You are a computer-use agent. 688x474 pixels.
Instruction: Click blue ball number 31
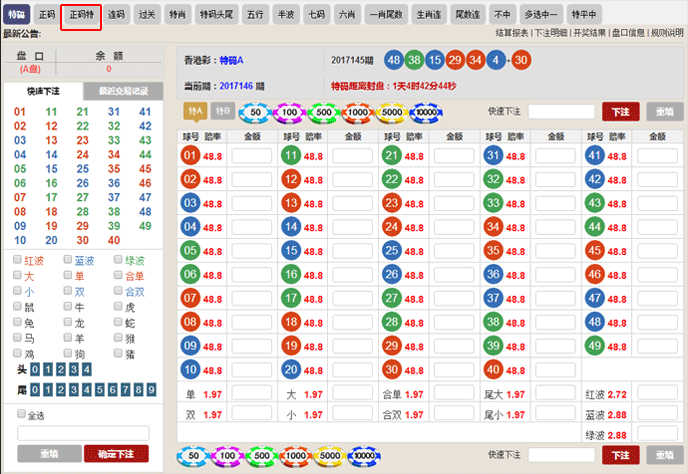point(492,155)
